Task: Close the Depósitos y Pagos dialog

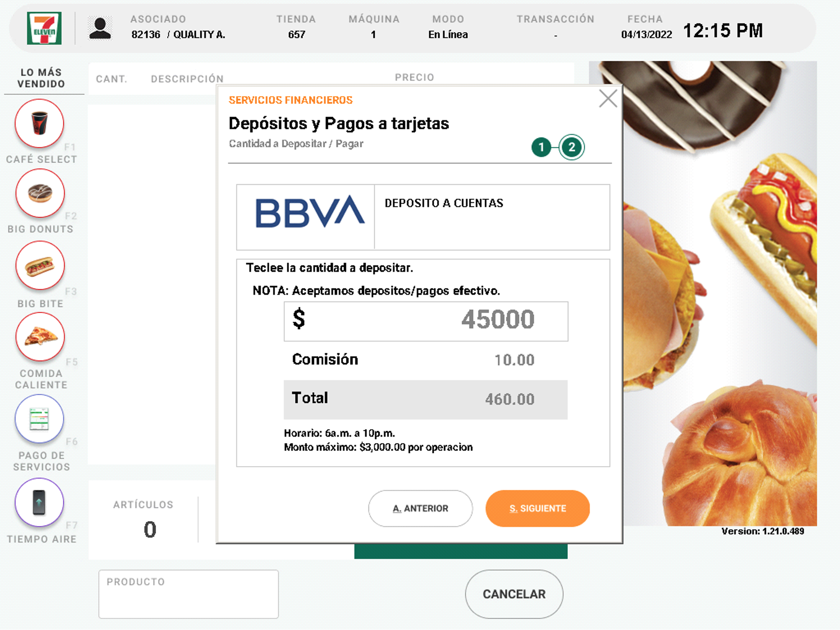Action: pyautogui.click(x=608, y=99)
